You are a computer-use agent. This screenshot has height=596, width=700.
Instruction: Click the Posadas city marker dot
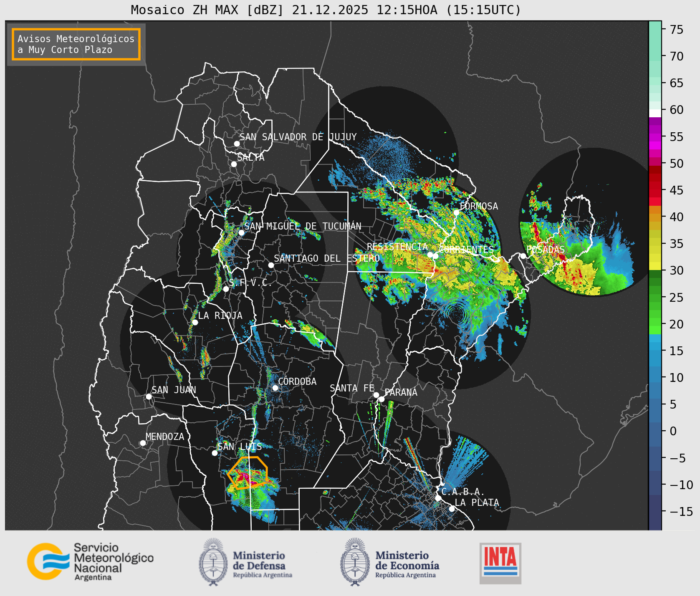[x=523, y=256]
